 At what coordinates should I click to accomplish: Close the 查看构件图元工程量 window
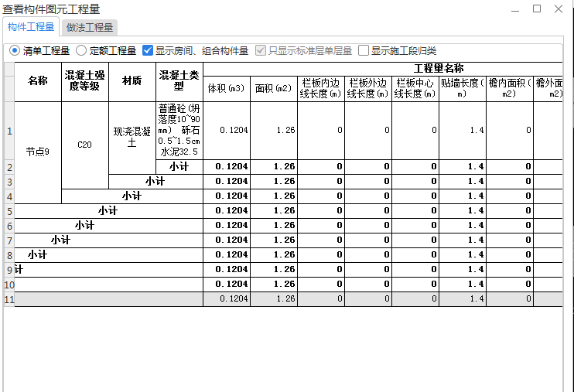pyautogui.click(x=559, y=9)
